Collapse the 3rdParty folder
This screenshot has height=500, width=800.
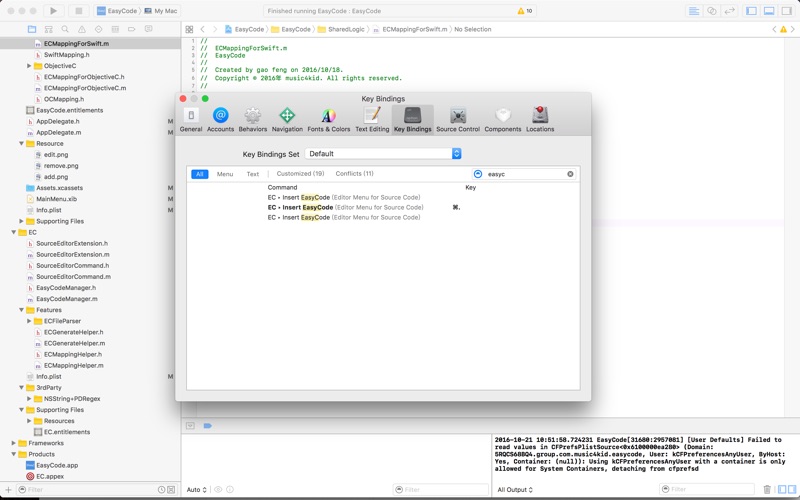point(21,388)
